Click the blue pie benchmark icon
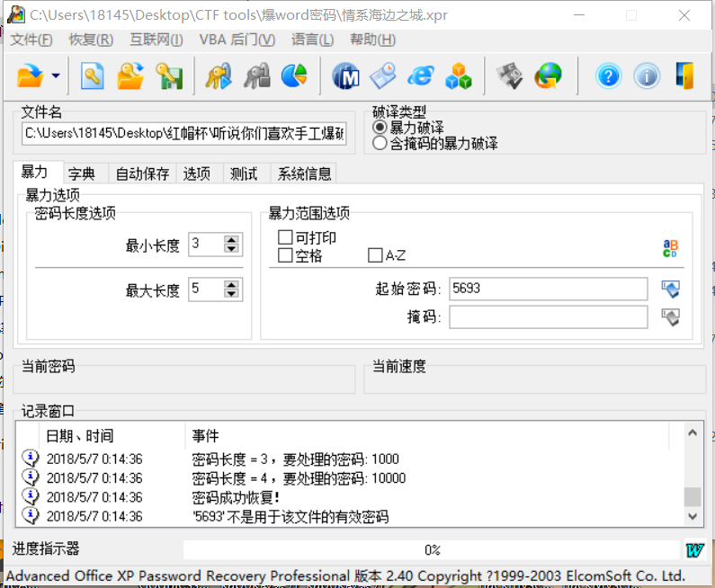This screenshot has height=588, width=715. 294,76
